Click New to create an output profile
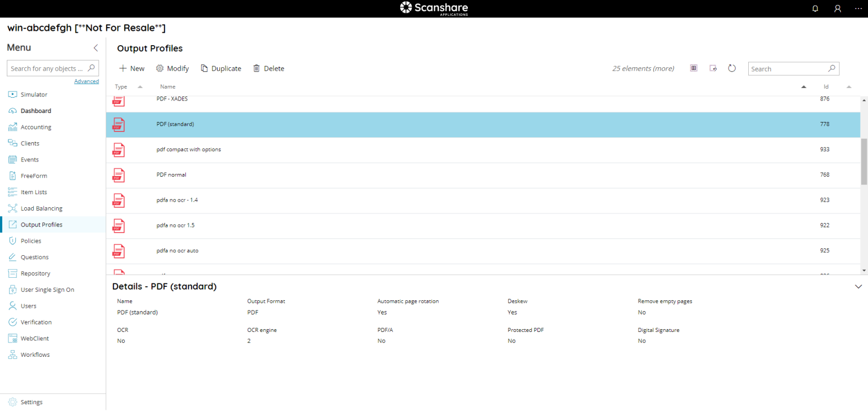This screenshot has width=868, height=411. coord(131,68)
